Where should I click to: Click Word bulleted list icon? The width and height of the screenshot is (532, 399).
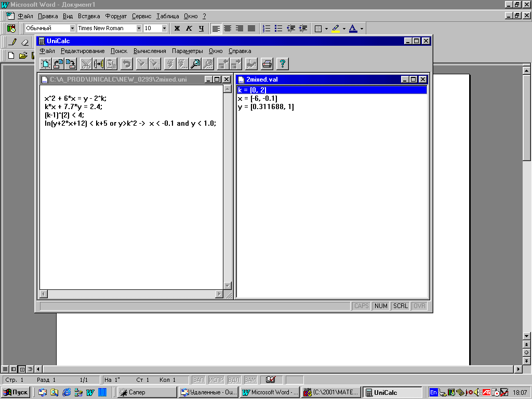(278, 29)
